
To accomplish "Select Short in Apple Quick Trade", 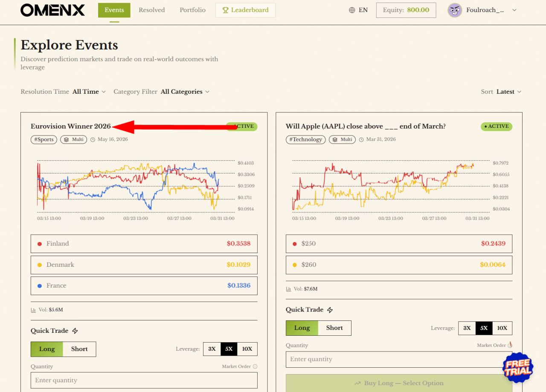I will click(334, 328).
